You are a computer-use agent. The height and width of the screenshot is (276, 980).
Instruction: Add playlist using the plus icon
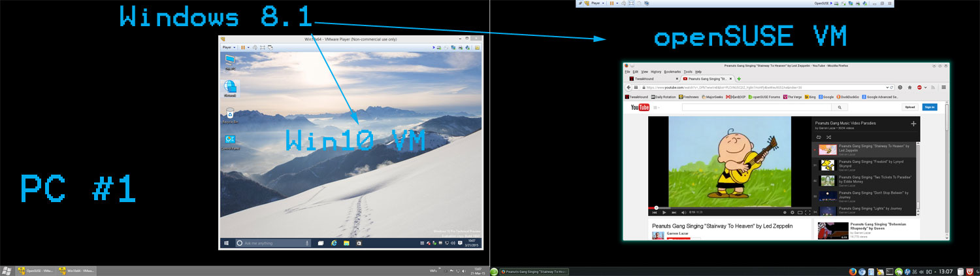(x=913, y=124)
